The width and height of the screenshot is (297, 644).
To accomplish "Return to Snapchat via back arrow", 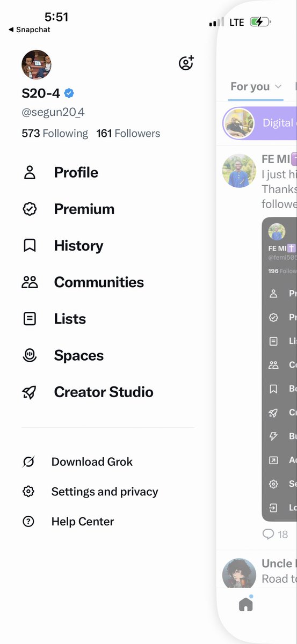I will click(x=30, y=30).
